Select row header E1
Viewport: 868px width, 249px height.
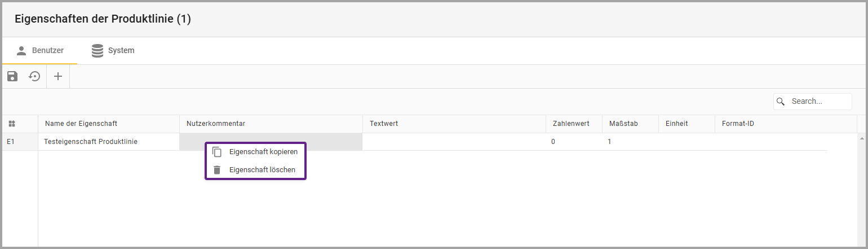click(11, 142)
